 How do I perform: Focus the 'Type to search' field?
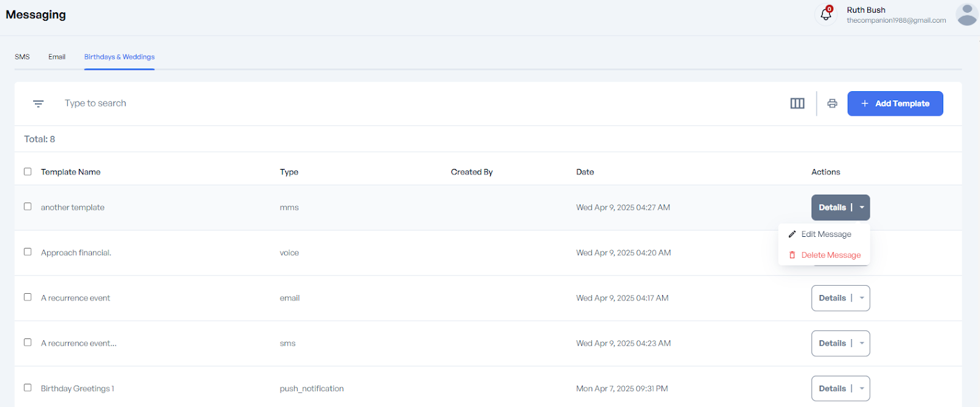[x=245, y=103]
